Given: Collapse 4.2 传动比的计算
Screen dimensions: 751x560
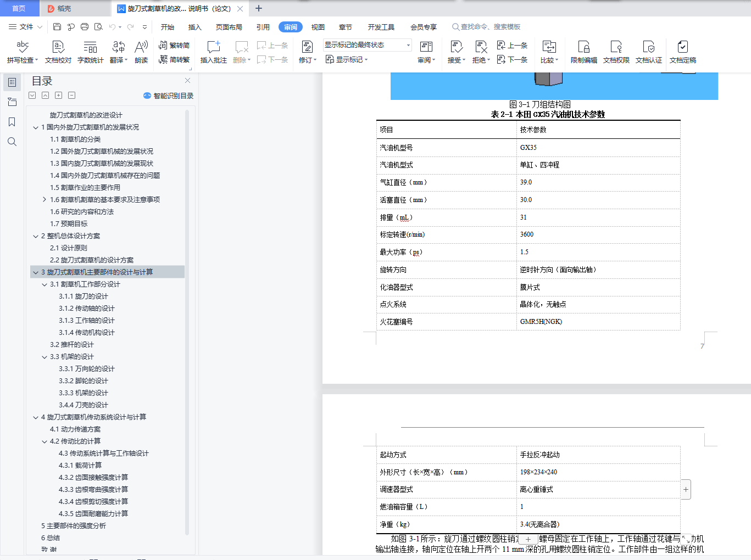Looking at the screenshot, I should point(44,441).
